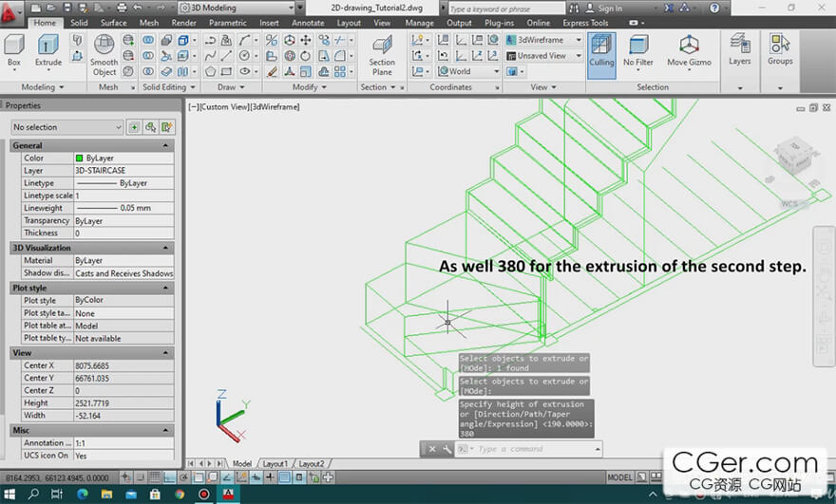Click the Rotate tool in Modify panel
Screen dimensions: 836x504
click(x=306, y=56)
